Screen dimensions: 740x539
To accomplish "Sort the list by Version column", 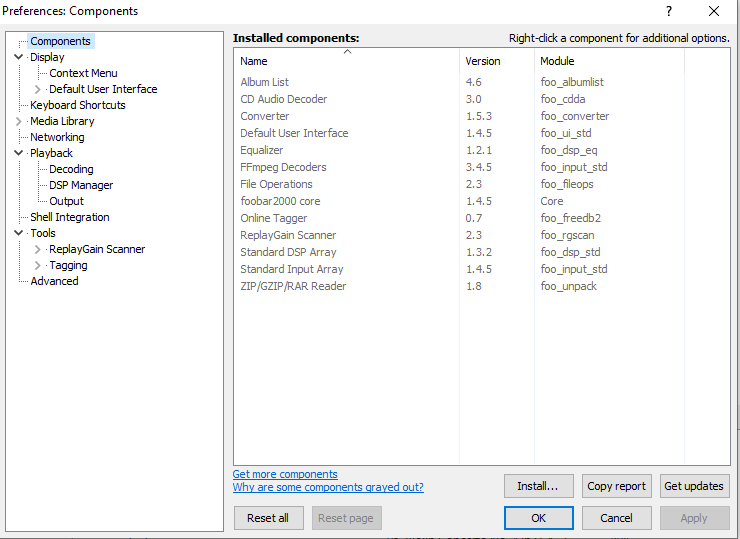I will pyautogui.click(x=497, y=61).
